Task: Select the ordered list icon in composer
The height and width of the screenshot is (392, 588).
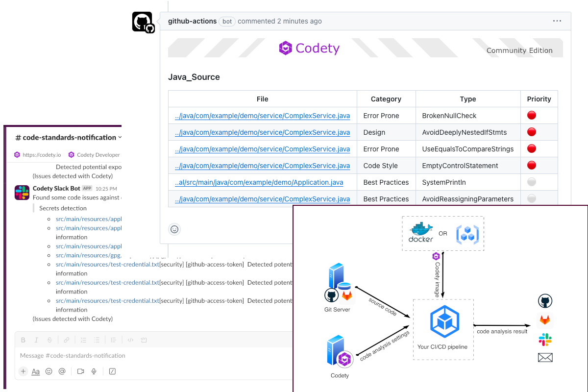Action: coord(83,340)
